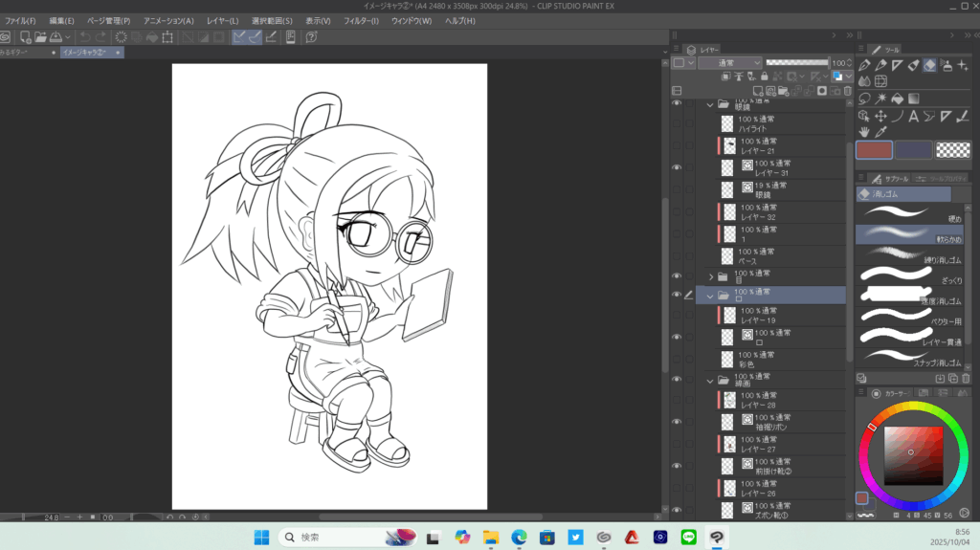
Task: Click the delete layer trash icon
Action: coord(846,91)
